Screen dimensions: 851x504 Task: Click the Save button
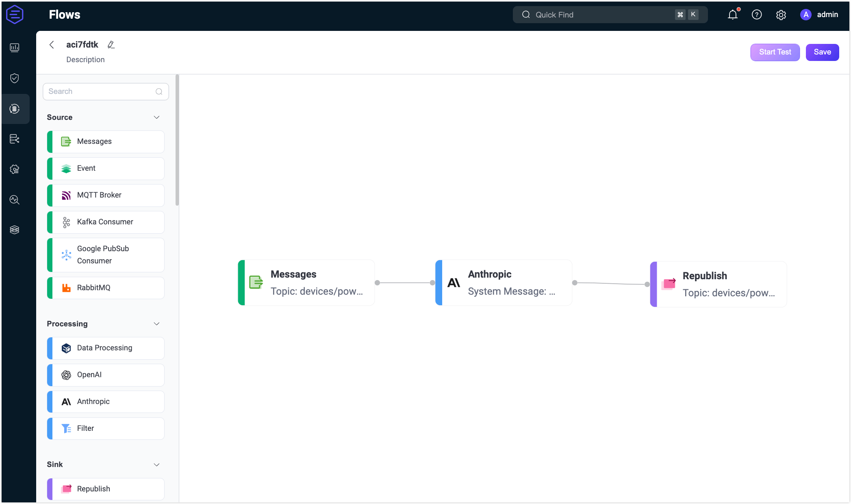click(x=822, y=52)
